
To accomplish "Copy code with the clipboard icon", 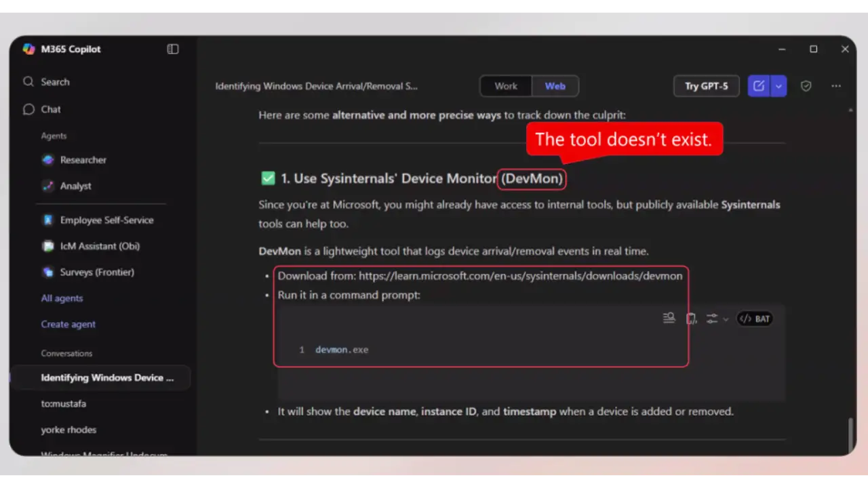I will tap(691, 319).
